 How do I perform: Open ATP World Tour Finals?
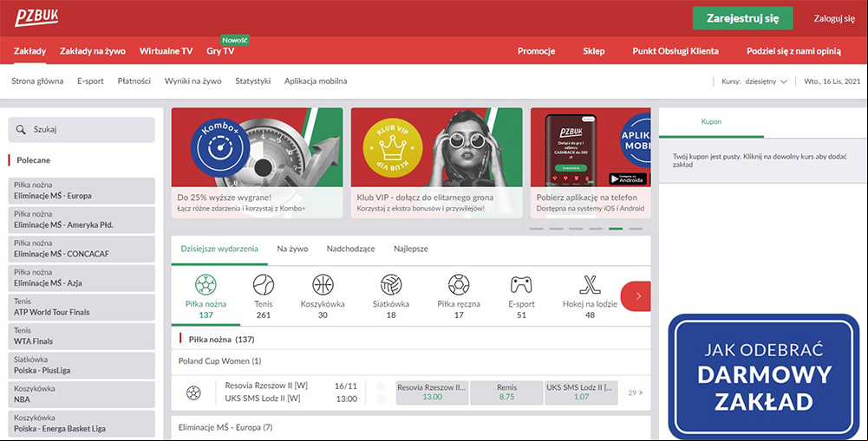(82, 307)
